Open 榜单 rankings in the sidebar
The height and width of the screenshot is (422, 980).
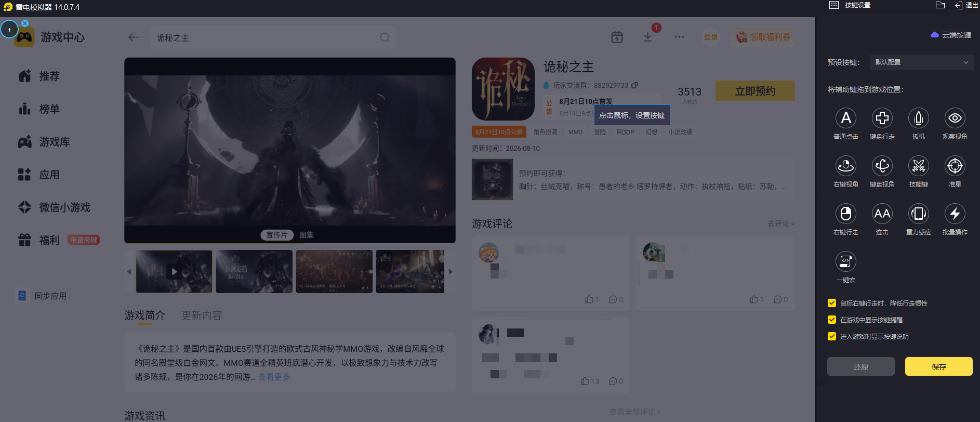tap(39, 109)
